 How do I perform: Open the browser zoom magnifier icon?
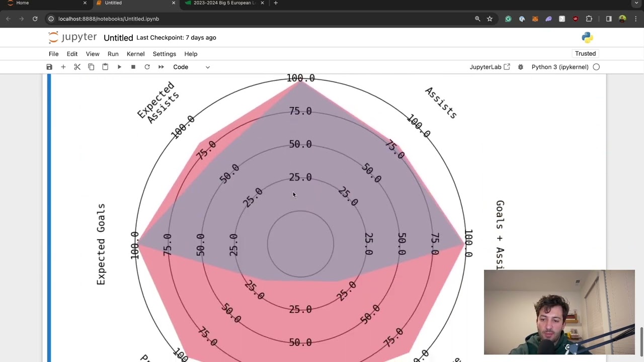(x=477, y=19)
